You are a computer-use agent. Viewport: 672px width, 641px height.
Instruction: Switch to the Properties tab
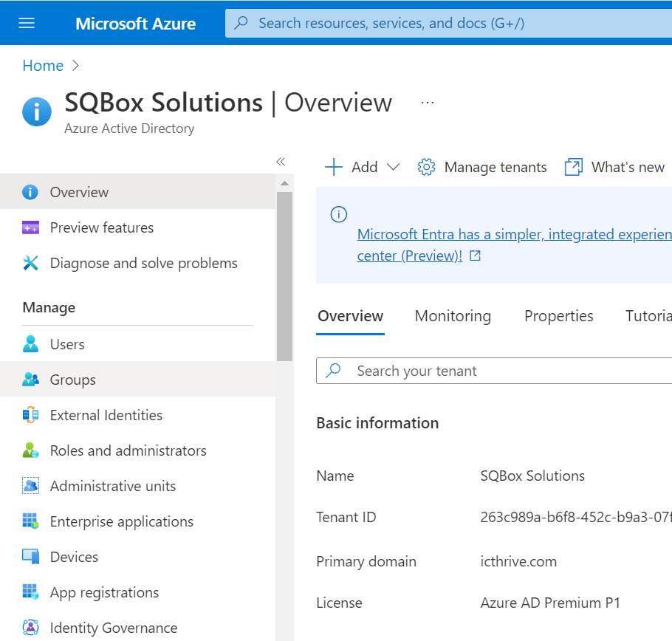pos(558,316)
